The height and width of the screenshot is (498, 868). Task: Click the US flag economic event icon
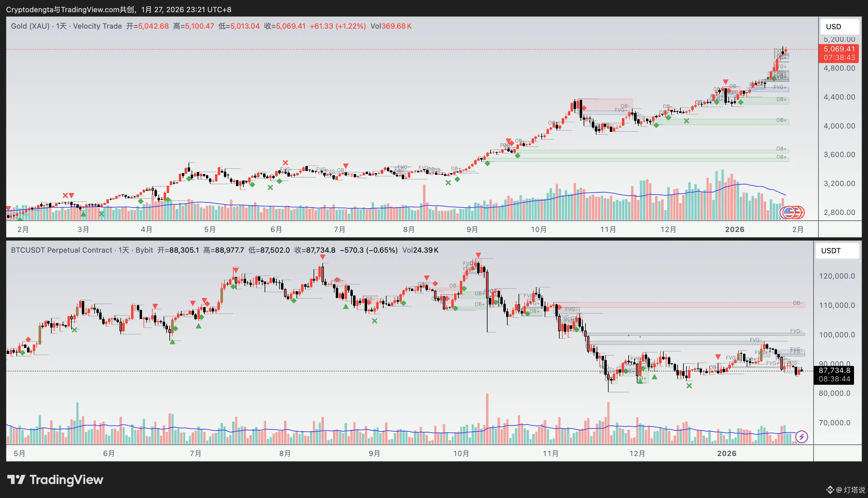pos(788,212)
